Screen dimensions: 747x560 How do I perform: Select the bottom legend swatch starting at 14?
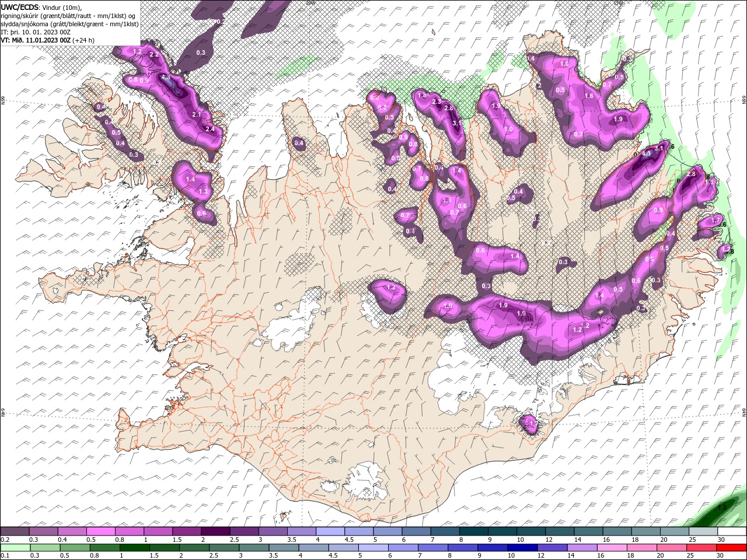click(x=582, y=548)
